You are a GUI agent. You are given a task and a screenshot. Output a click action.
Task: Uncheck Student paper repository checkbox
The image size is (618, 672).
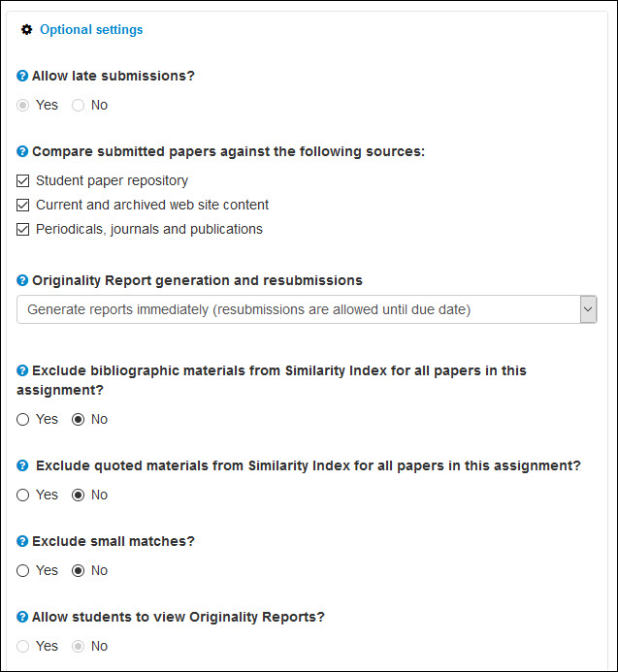point(23,181)
